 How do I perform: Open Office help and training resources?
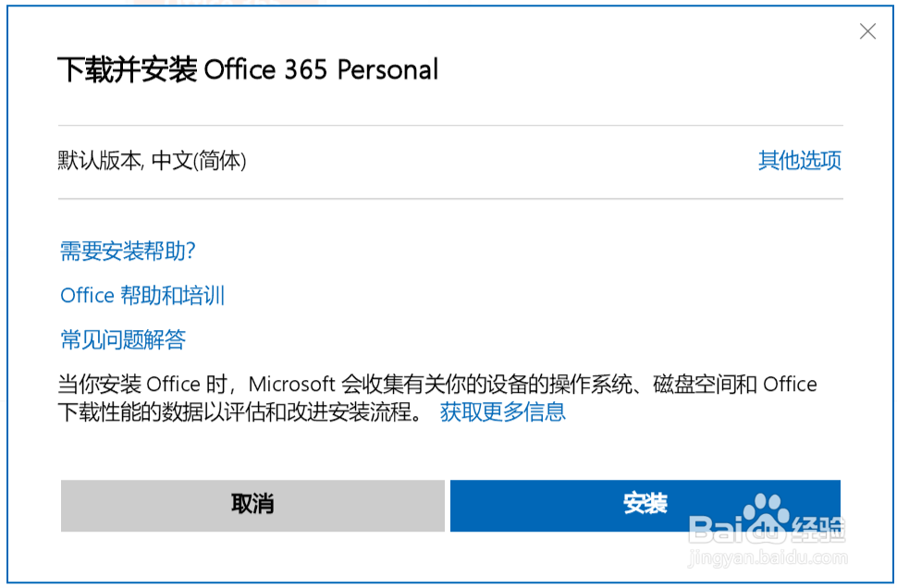(143, 295)
